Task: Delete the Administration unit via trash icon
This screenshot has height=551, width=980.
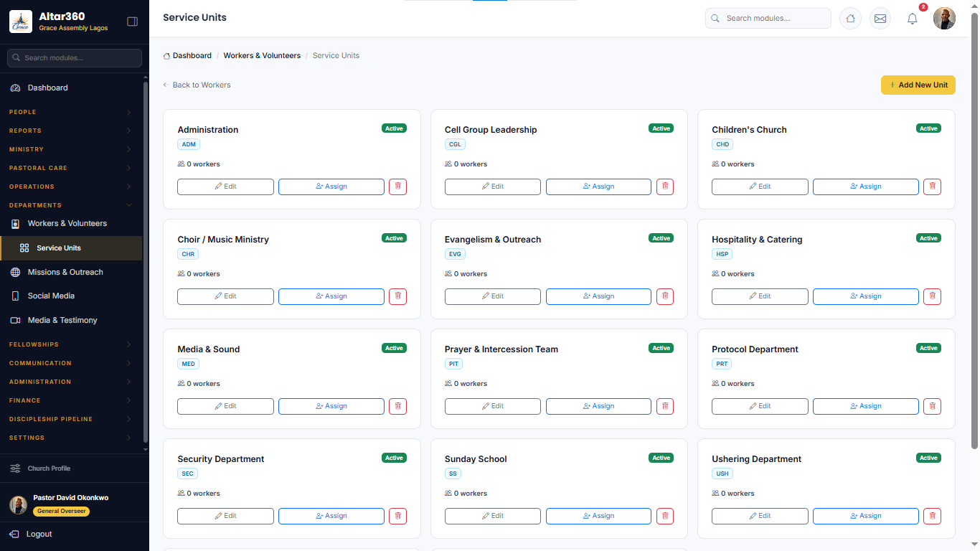Action: [x=397, y=187]
